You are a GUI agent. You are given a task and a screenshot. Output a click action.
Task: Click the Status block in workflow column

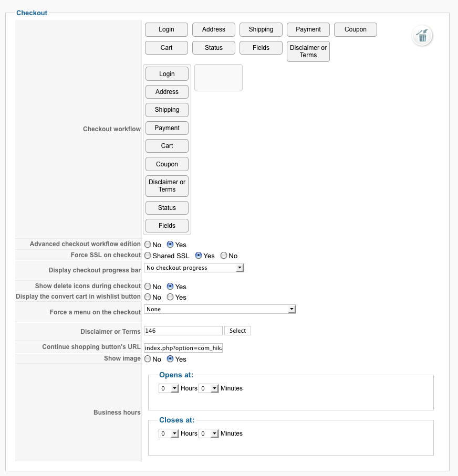[167, 208]
